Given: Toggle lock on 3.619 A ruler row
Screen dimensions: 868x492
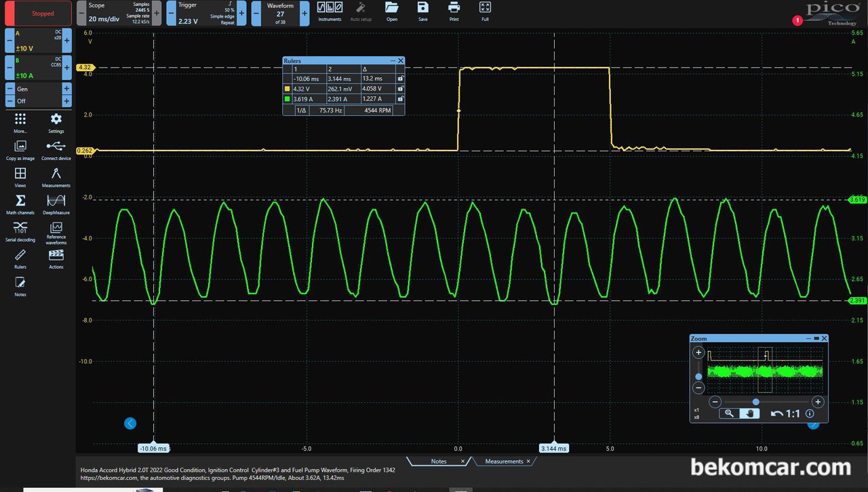Looking at the screenshot, I should pyautogui.click(x=400, y=98).
